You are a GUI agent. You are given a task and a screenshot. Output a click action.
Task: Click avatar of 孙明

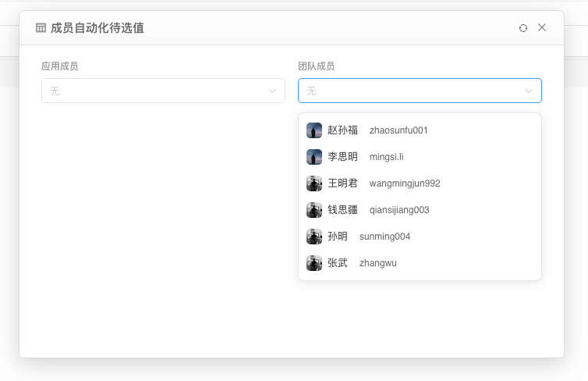pyautogui.click(x=314, y=237)
